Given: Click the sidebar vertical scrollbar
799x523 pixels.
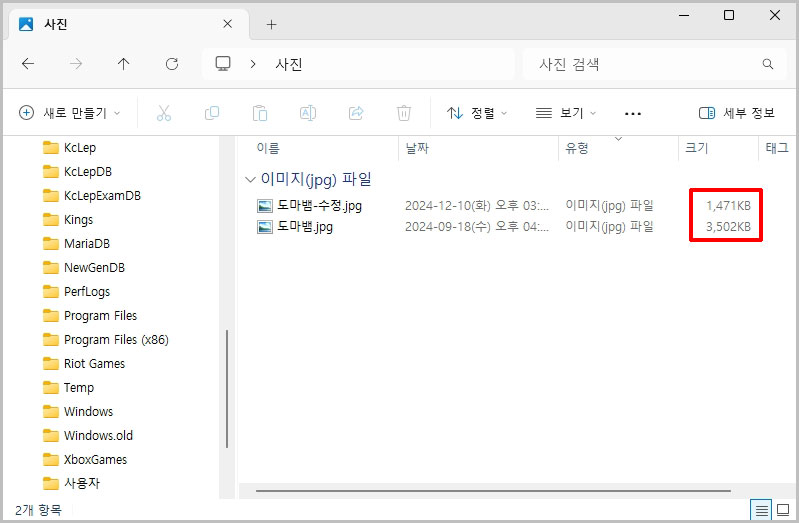Looking at the screenshot, I should pos(227,388).
